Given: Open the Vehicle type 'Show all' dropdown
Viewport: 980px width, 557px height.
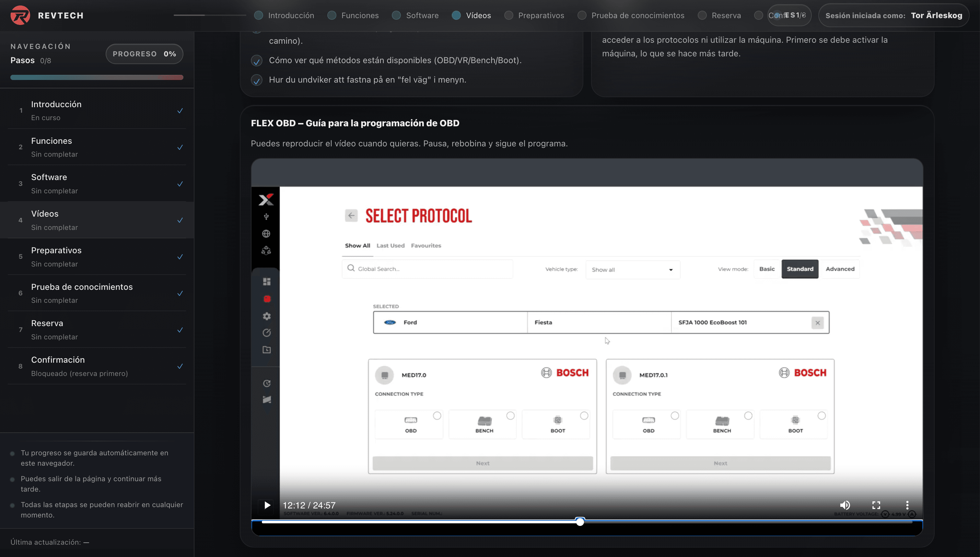Looking at the screenshot, I should (x=632, y=269).
